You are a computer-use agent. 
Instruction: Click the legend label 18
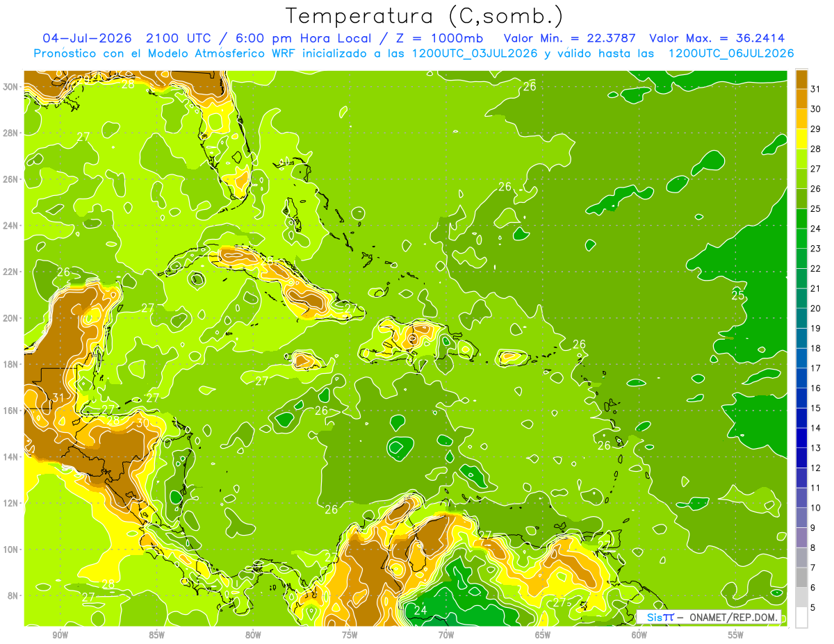tap(815, 348)
